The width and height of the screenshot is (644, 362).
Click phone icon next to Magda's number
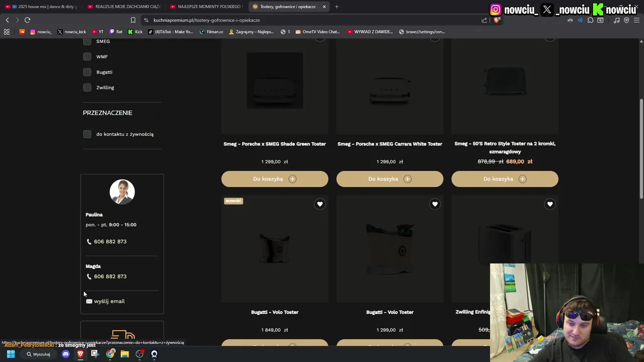(x=89, y=277)
